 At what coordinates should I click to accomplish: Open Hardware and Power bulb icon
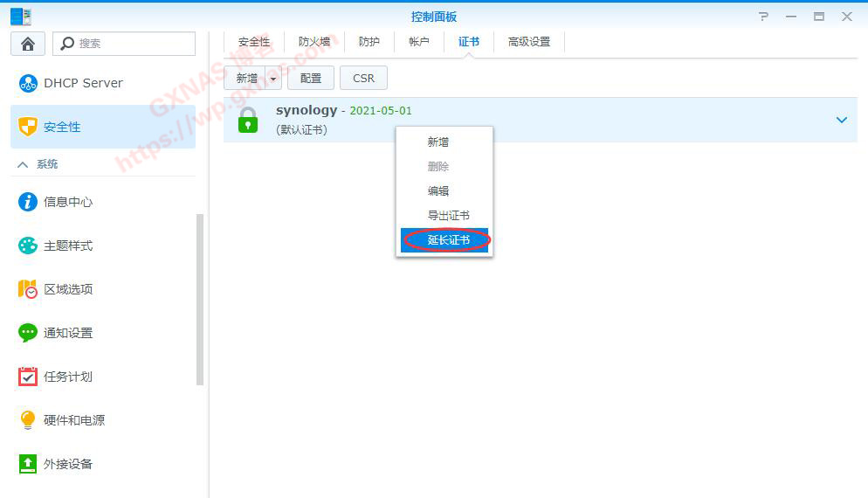tap(28, 420)
